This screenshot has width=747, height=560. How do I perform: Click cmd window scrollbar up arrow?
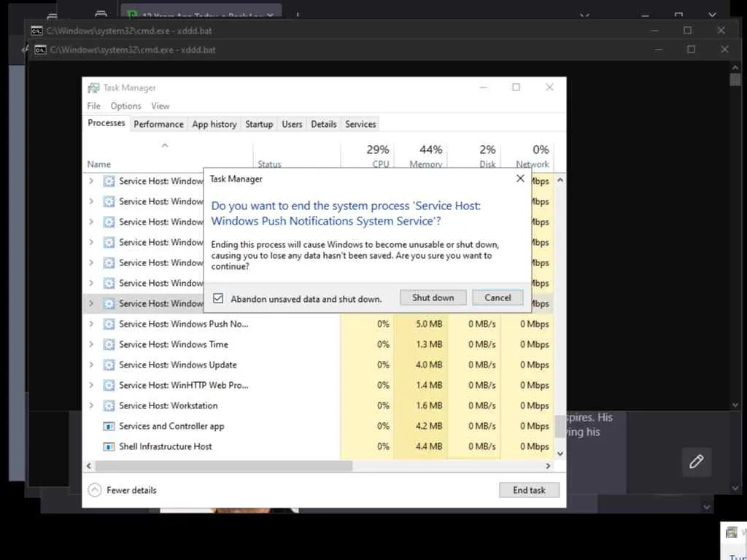click(735, 68)
